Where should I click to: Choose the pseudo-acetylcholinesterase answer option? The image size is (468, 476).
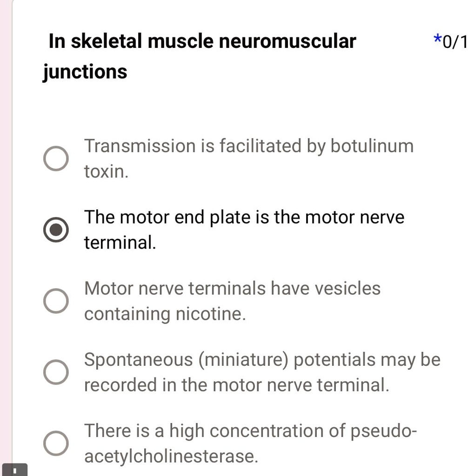(56, 443)
